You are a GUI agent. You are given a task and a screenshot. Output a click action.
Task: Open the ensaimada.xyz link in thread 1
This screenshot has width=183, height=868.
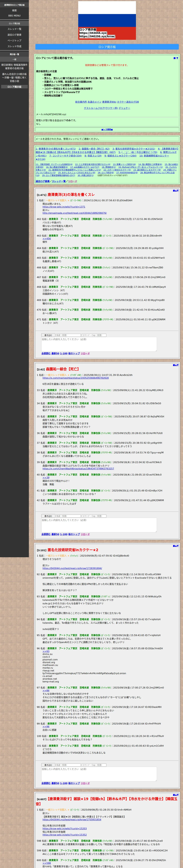74,213
